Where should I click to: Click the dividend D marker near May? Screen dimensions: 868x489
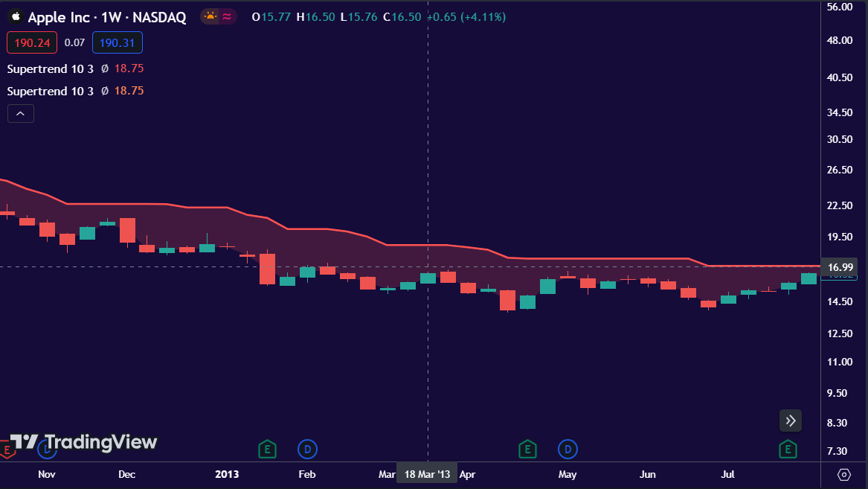point(568,449)
